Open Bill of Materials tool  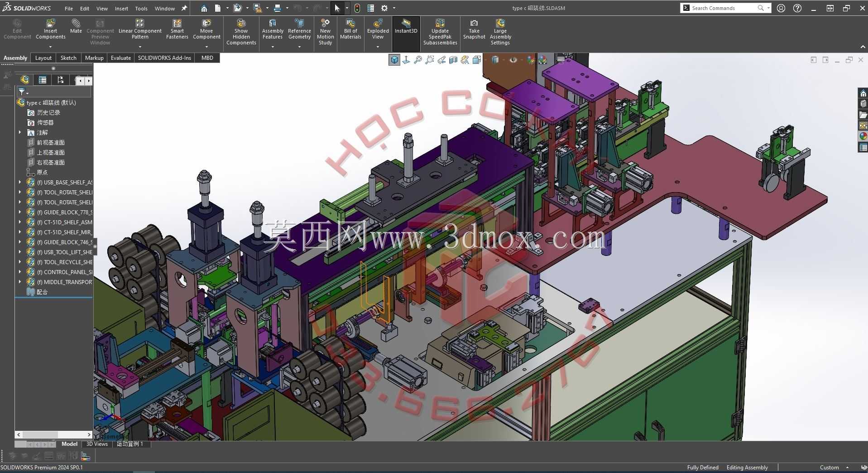[x=350, y=29]
